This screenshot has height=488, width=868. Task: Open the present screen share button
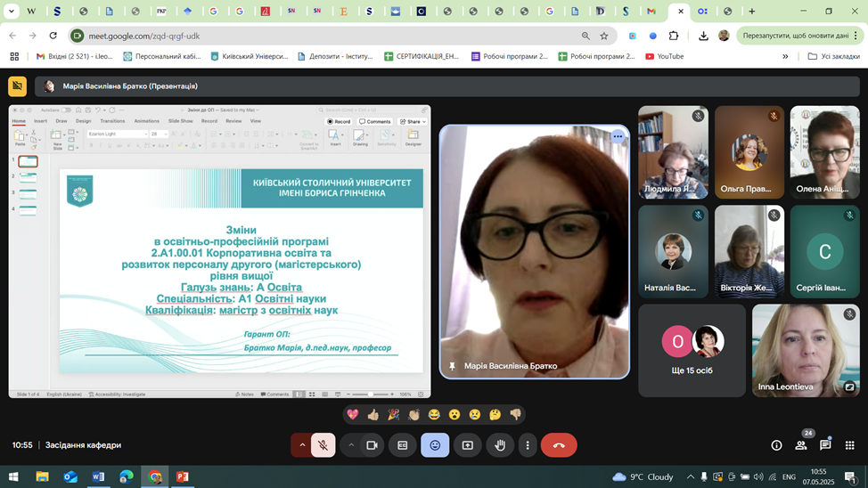click(x=468, y=445)
